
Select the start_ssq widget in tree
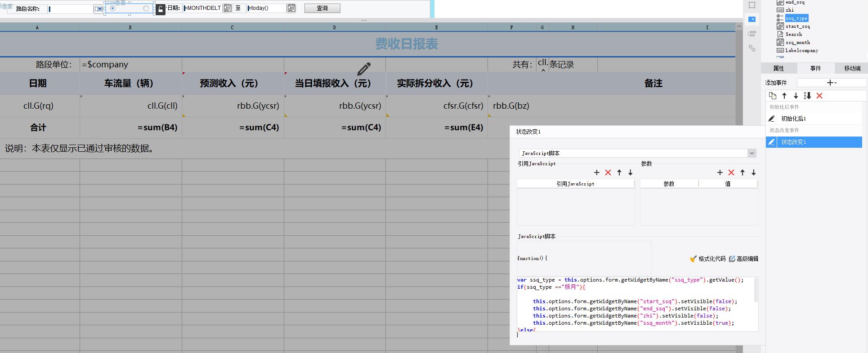tap(797, 26)
